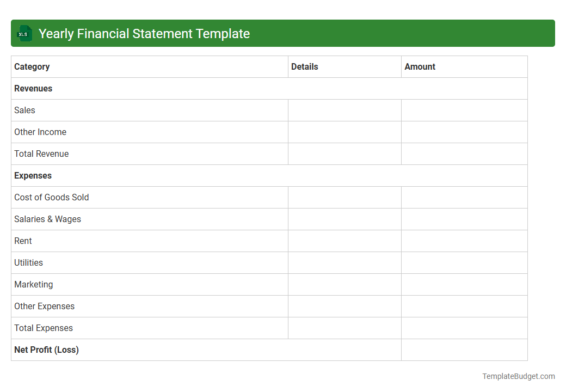Select the Other Expenses category

(44, 306)
